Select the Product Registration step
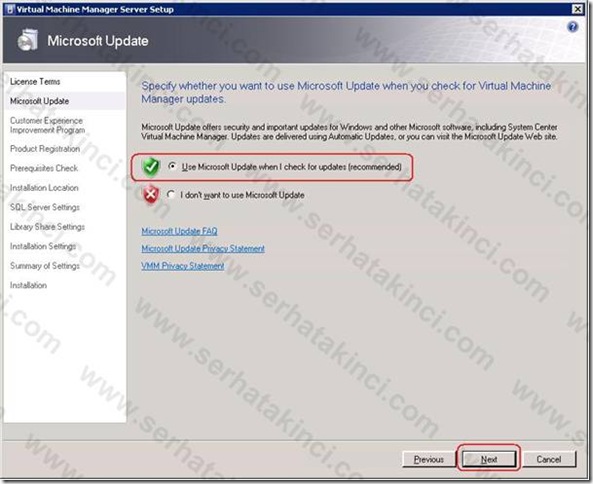This screenshot has width=593, height=484. 45,149
